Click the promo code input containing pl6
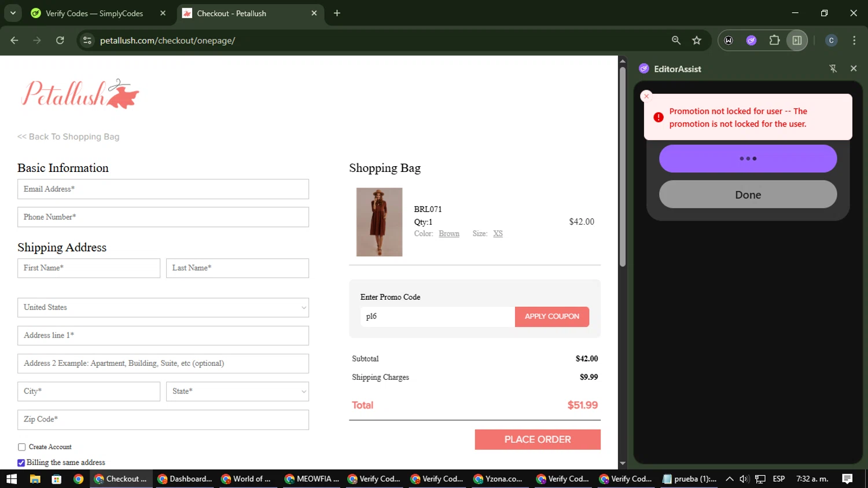This screenshot has height=488, width=868. coord(437,317)
